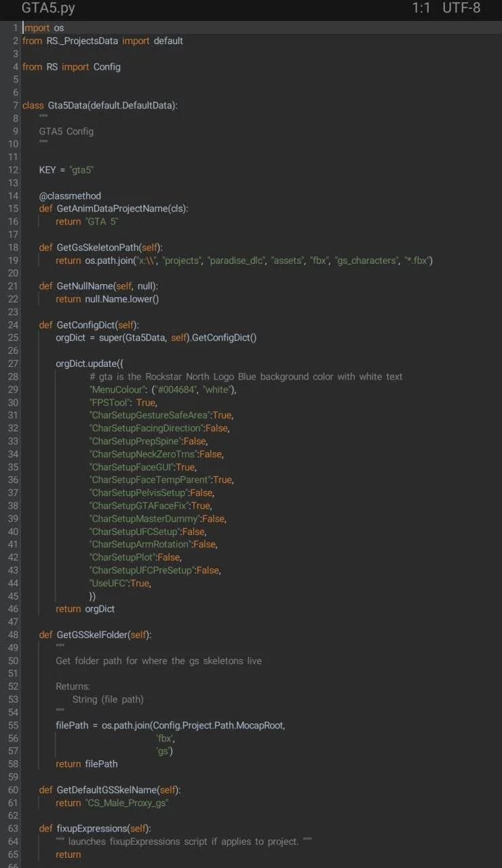Viewport: 502px width, 868px height.
Task: Click 'def GetDefaultGSSkelName(self):' line
Action: [110, 789]
